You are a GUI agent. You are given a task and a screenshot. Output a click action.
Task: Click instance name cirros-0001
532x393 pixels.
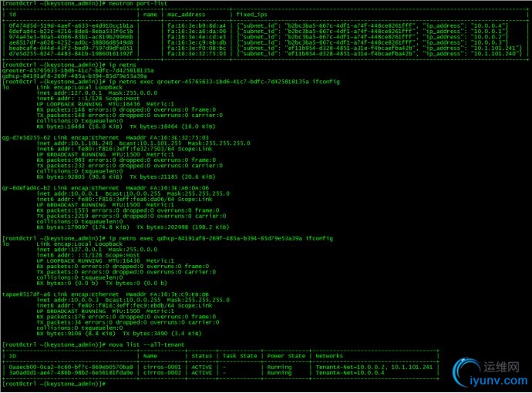(162, 367)
